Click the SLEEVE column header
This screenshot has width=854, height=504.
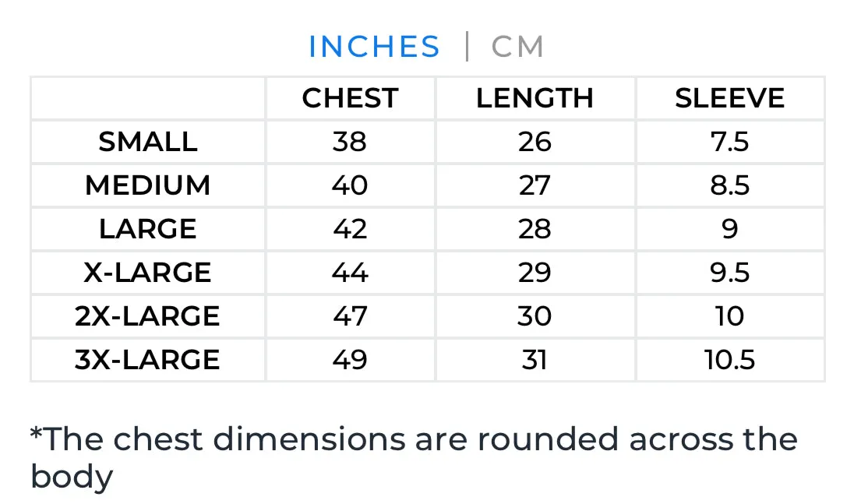(730, 98)
